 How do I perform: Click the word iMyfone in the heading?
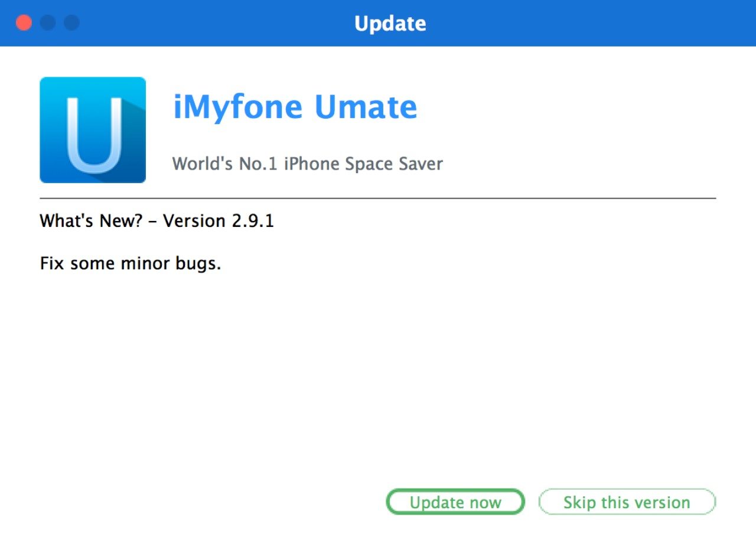[x=237, y=107]
